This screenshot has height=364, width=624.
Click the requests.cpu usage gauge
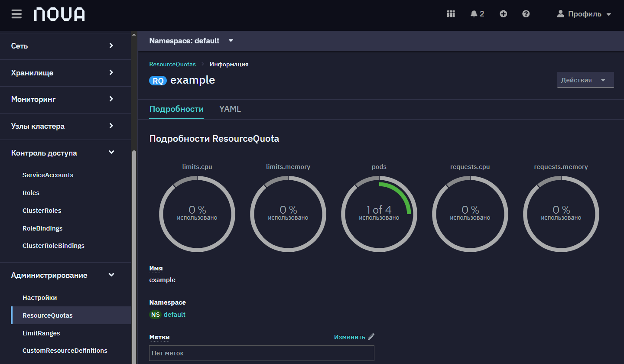[470, 214]
